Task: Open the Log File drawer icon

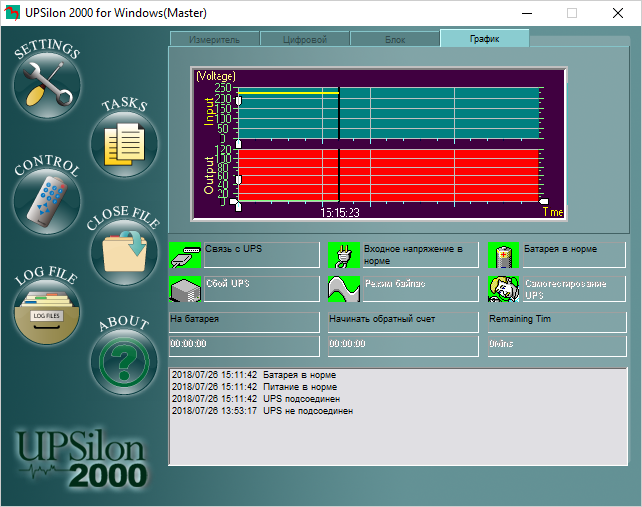Action: [47, 311]
